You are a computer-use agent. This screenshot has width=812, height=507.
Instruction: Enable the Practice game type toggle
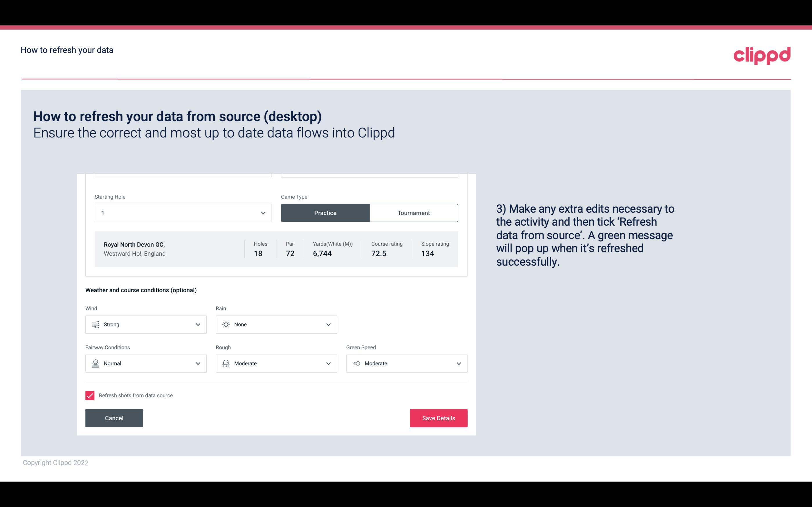pos(325,213)
